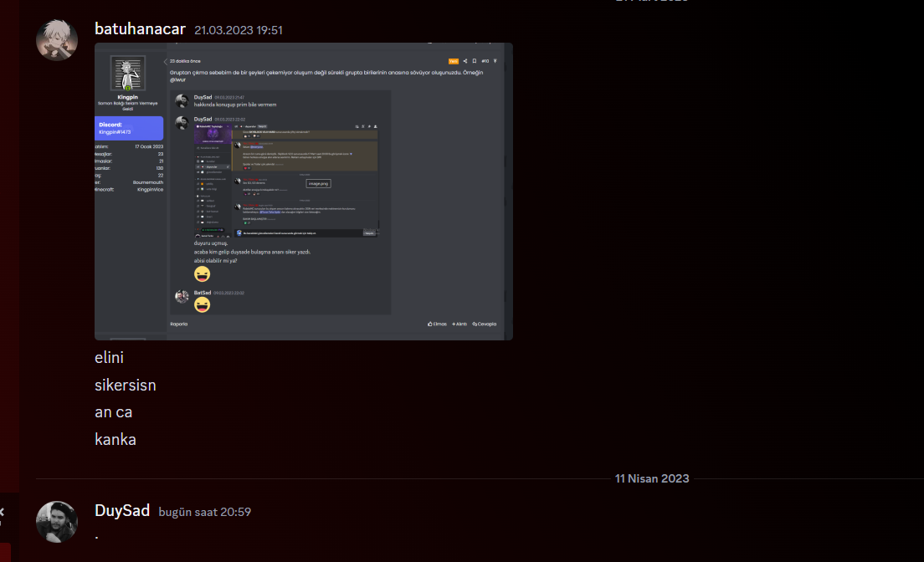
Task: Open DuySad's profile avatar
Action: (x=57, y=522)
